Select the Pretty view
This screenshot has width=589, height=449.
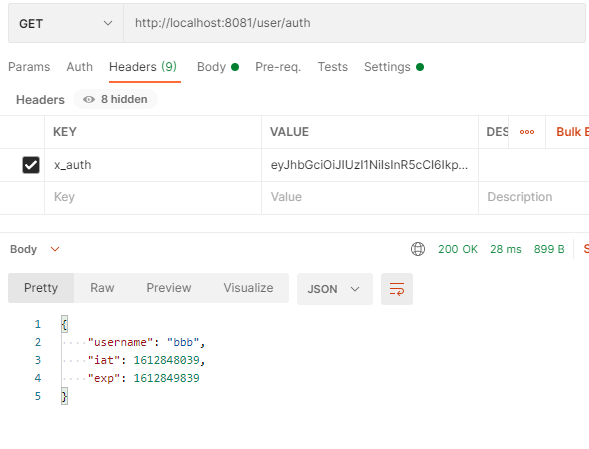pyautogui.click(x=41, y=288)
